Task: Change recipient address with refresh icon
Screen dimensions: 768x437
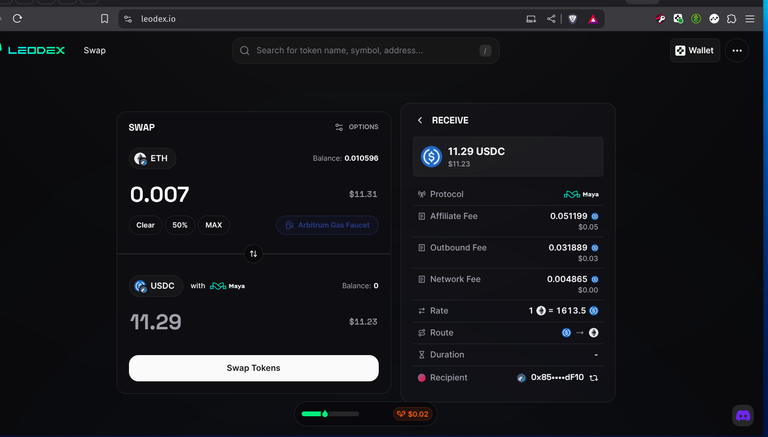Action: 594,378
